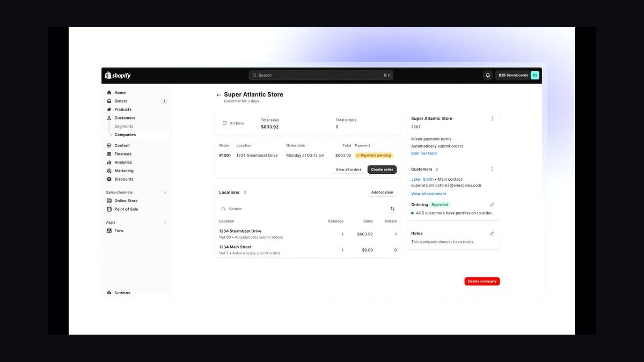Click the Analytics bar chart icon
The height and width of the screenshot is (362, 644).
coord(109,162)
